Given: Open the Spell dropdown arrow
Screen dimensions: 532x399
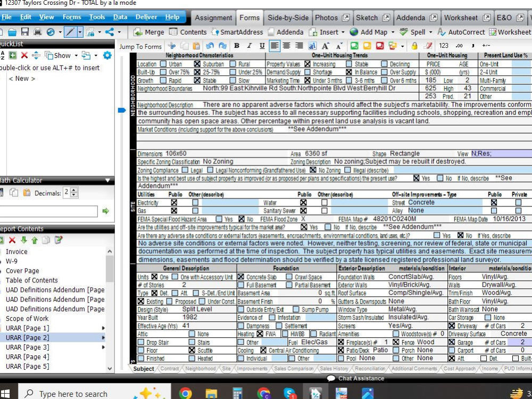Looking at the screenshot, I should click(x=430, y=32).
